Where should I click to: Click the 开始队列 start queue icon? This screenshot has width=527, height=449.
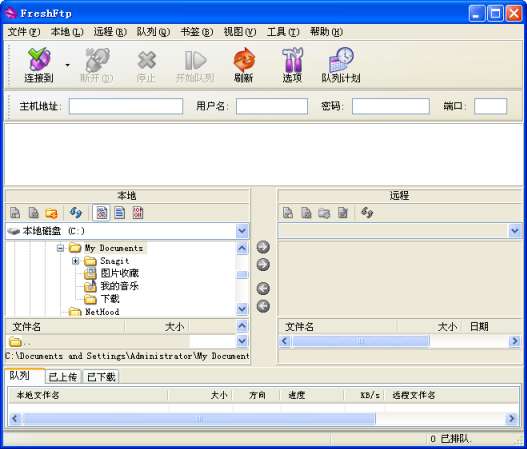coord(195,65)
